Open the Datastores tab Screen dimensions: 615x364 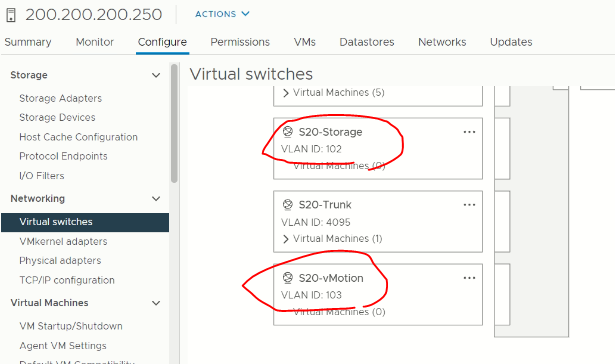click(x=367, y=42)
